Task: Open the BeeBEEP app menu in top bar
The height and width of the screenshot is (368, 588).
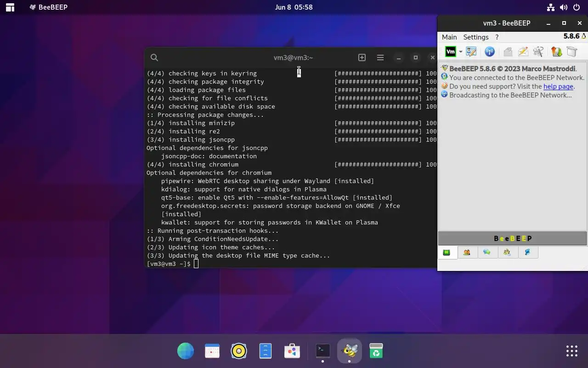Action: click(48, 7)
